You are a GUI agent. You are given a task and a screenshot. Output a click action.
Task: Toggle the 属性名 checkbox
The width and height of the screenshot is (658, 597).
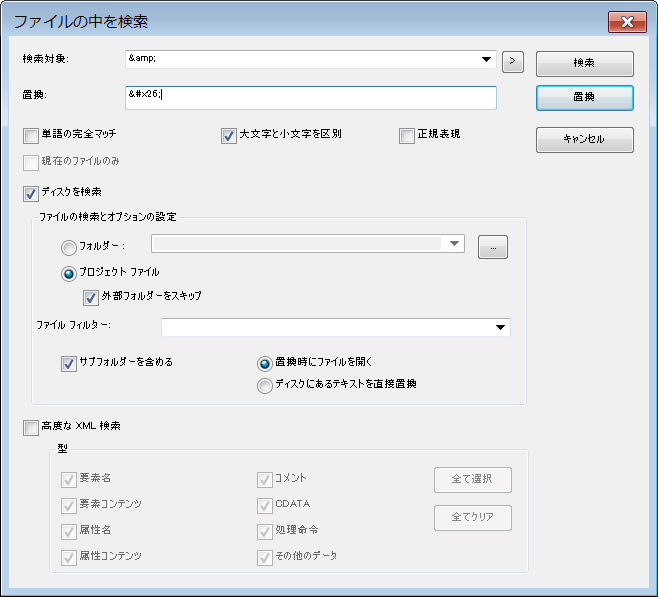click(69, 532)
